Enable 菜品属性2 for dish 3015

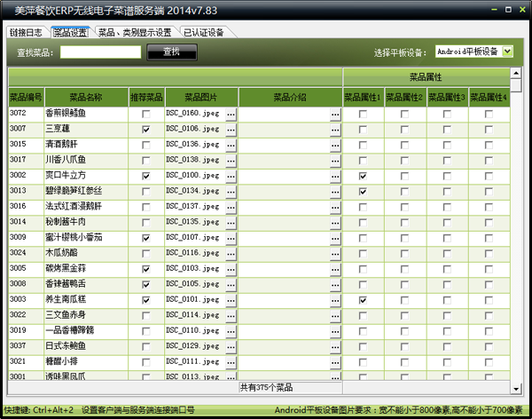404,145
